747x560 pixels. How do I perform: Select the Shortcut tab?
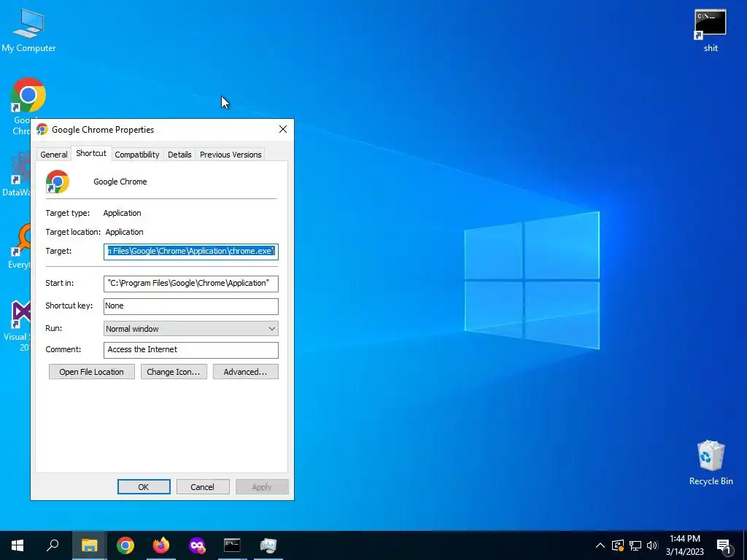click(x=91, y=153)
